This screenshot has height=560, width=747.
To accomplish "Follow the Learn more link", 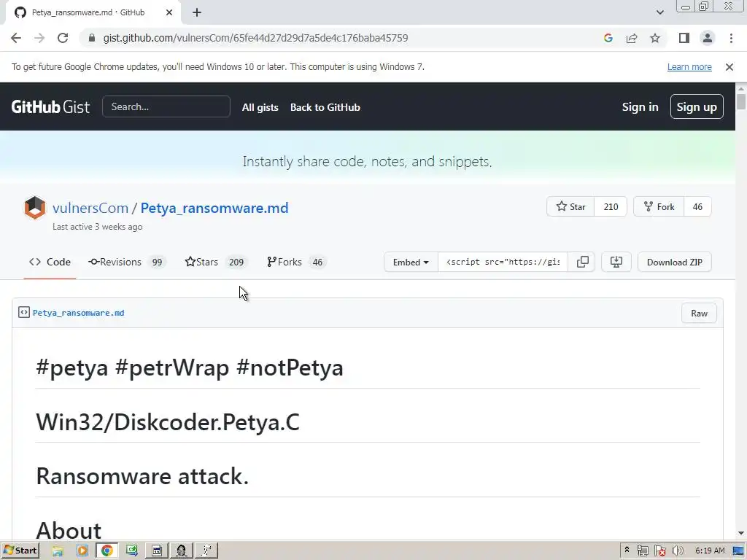I will tap(689, 67).
